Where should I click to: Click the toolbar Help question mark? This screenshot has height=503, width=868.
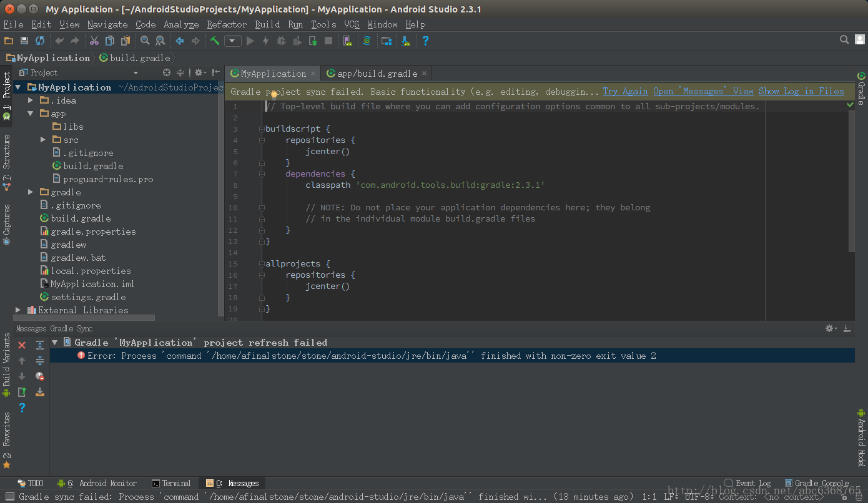[x=425, y=41]
